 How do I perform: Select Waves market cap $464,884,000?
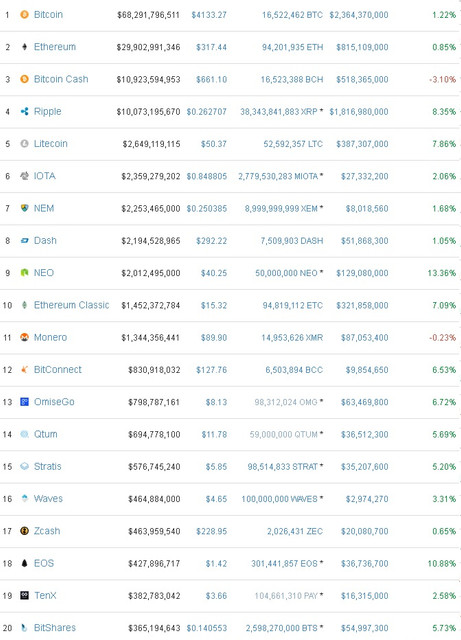(x=154, y=499)
